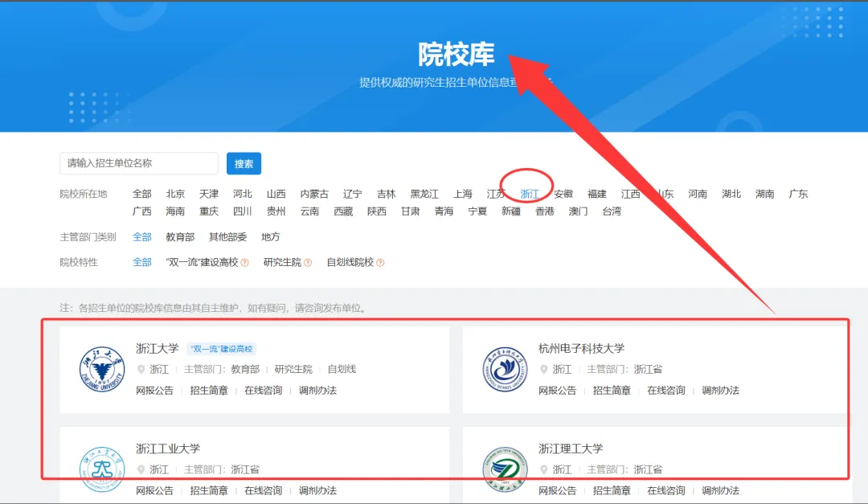Filter by 其他部委 department
868x504 pixels.
[227, 237]
